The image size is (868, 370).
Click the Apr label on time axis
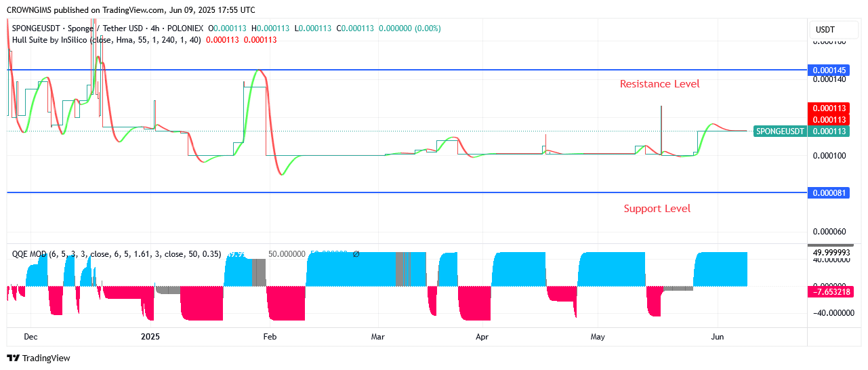click(x=482, y=337)
